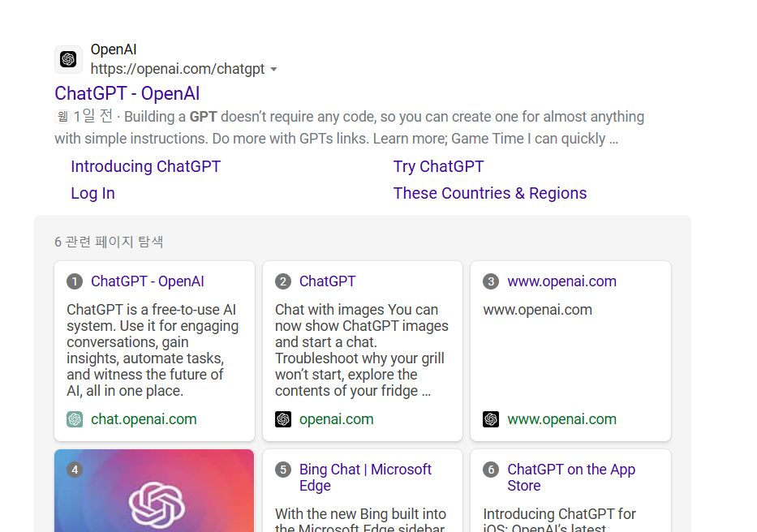Click the 'With the new Bing built into' text
This screenshot has width=757, height=532.
pos(360,521)
